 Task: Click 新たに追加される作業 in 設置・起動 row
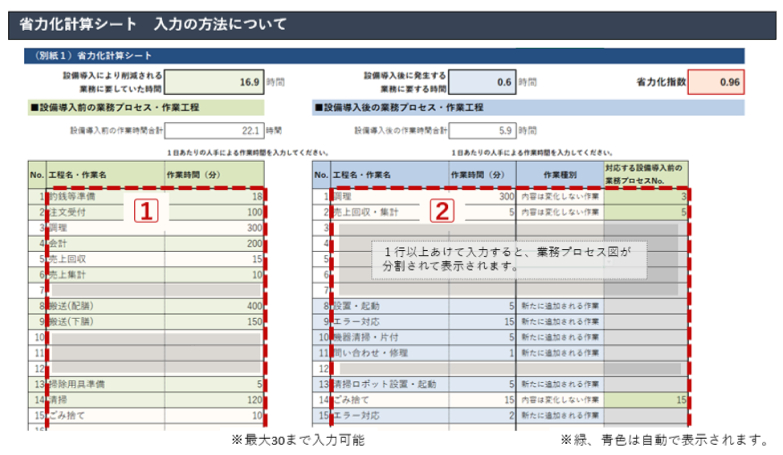click(560, 306)
